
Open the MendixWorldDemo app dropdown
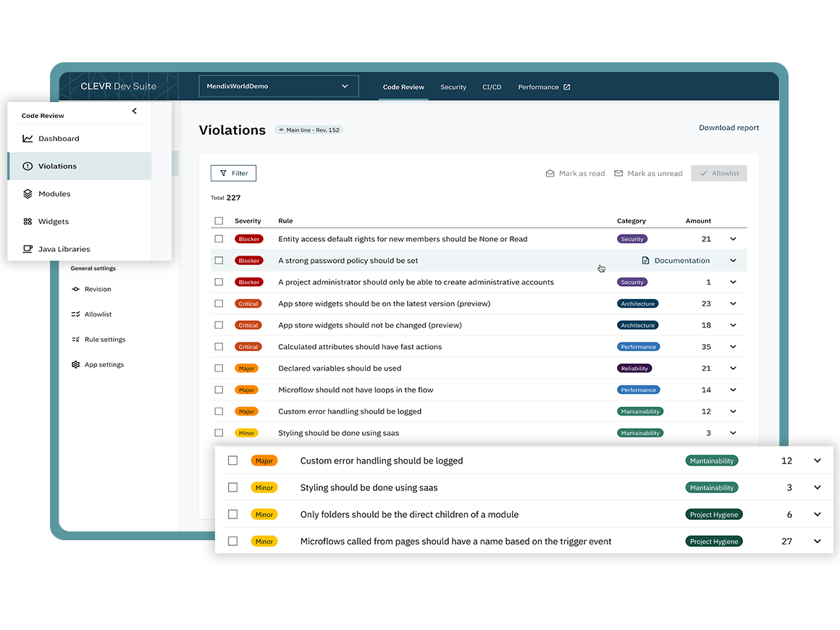[x=279, y=86]
